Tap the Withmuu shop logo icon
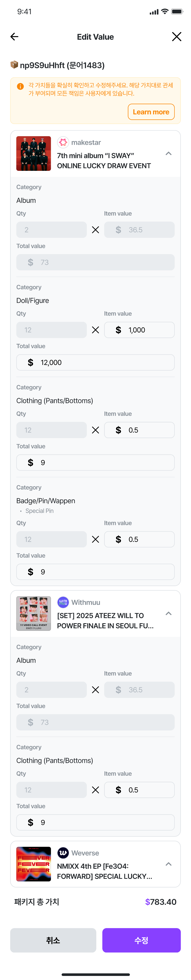 [x=63, y=602]
